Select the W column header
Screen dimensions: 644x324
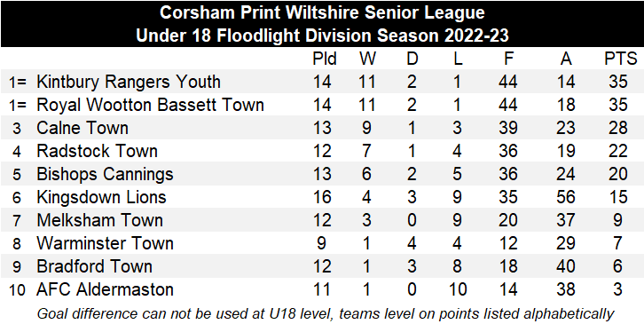pyautogui.click(x=367, y=59)
